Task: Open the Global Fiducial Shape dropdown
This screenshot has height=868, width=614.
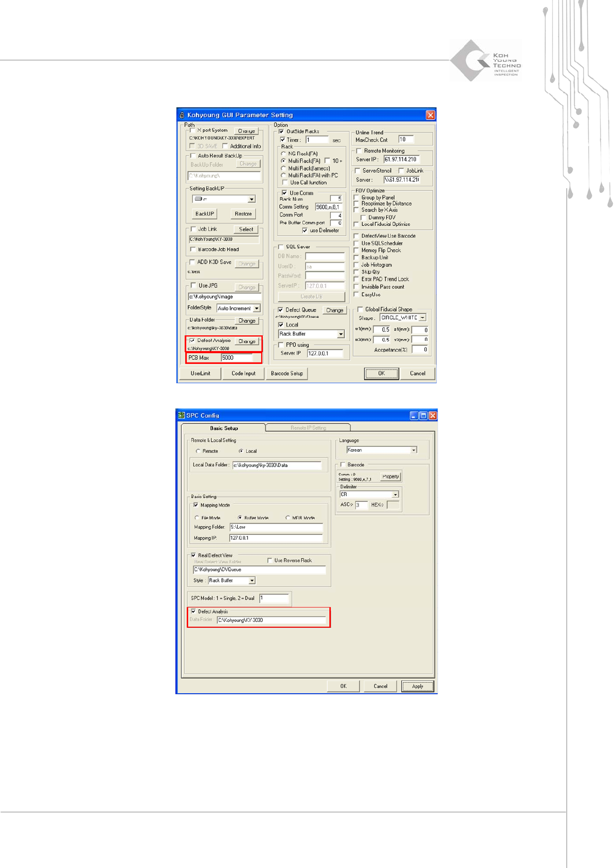Action: point(422,318)
